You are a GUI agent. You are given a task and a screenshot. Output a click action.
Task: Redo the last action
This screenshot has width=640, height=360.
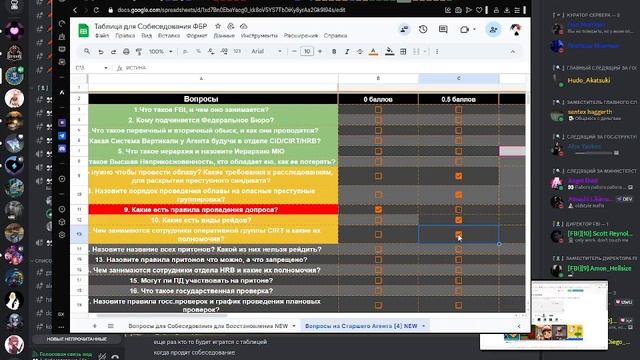(113, 51)
